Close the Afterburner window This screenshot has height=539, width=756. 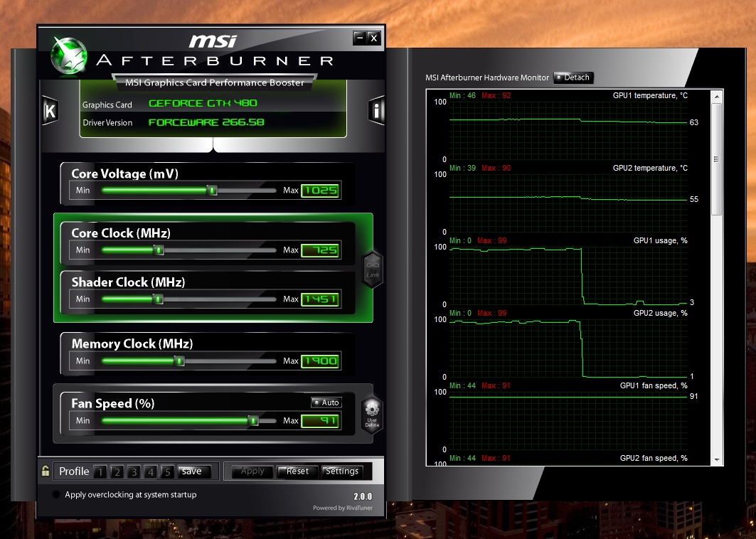tap(373, 38)
